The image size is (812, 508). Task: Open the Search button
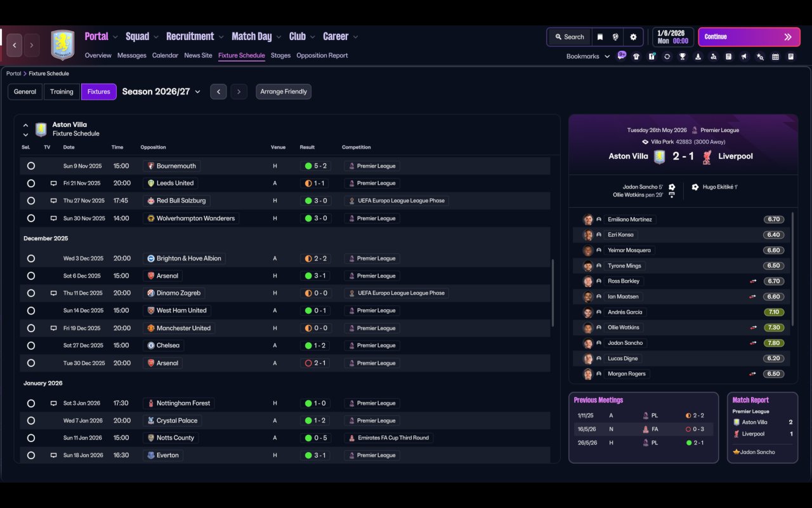[x=569, y=37]
